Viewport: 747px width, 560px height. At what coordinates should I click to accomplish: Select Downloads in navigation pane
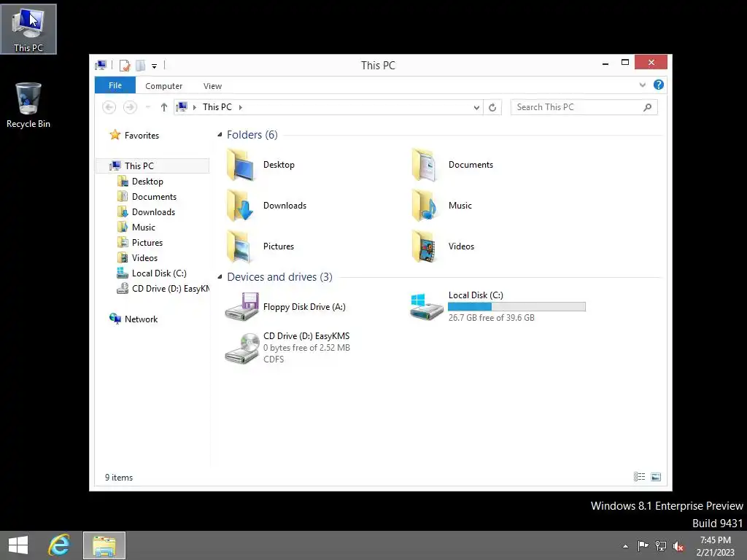click(x=146, y=212)
